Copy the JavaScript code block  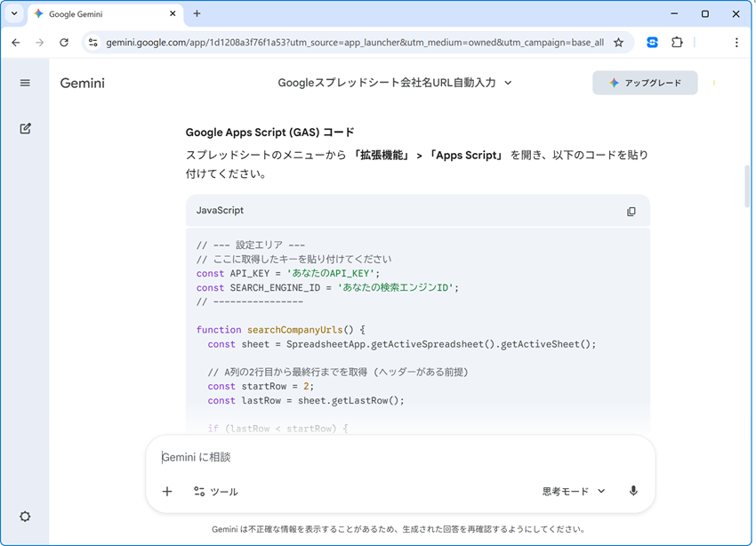coord(631,211)
